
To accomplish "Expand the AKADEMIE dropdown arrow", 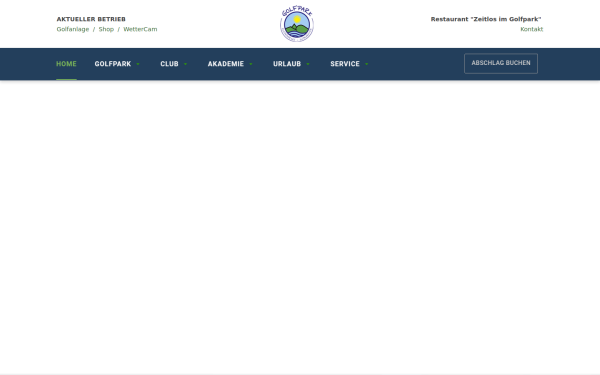I will tap(251, 64).
